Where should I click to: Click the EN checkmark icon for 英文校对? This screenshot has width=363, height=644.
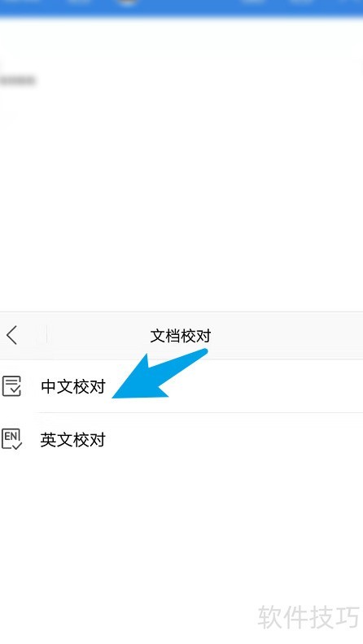click(11, 439)
